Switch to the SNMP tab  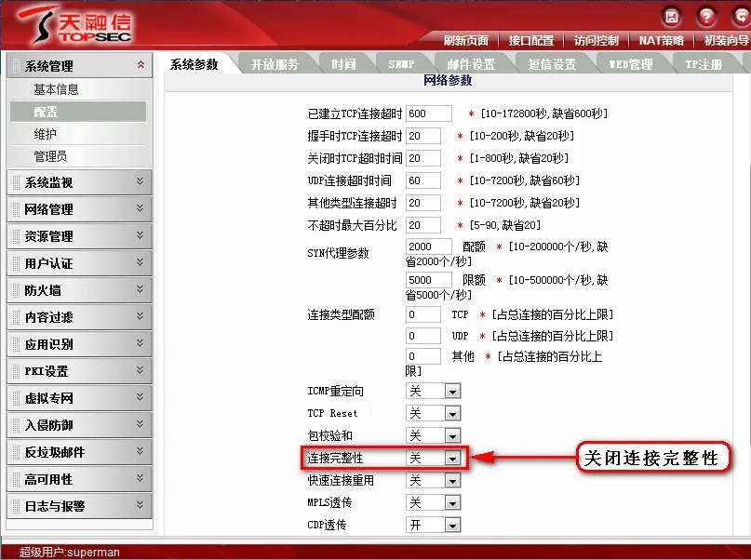click(401, 64)
